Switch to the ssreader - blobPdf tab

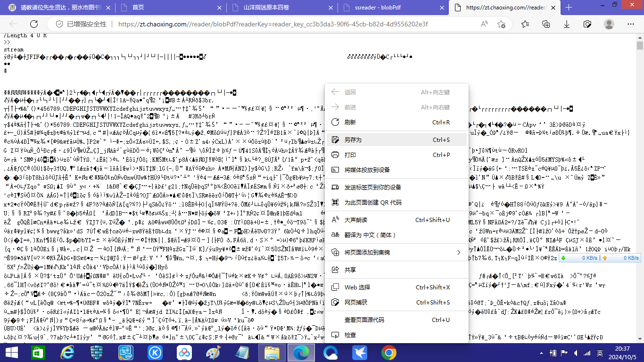pos(393,8)
